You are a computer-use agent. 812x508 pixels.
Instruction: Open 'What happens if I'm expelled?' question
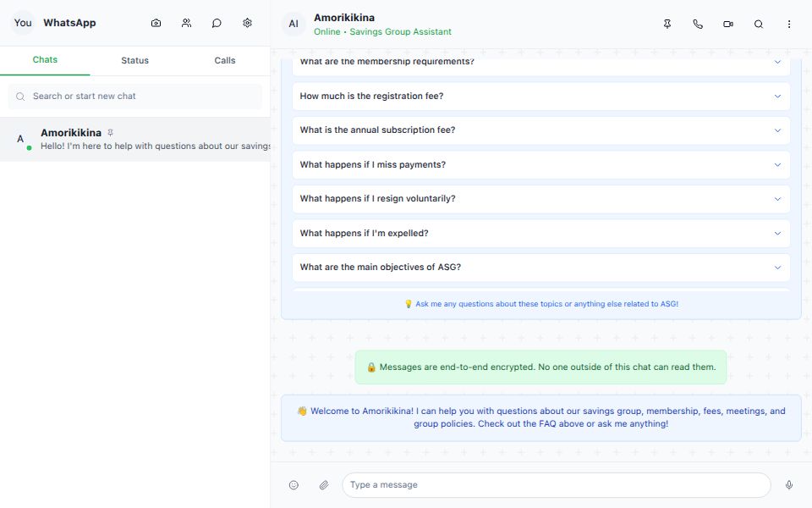pos(540,233)
